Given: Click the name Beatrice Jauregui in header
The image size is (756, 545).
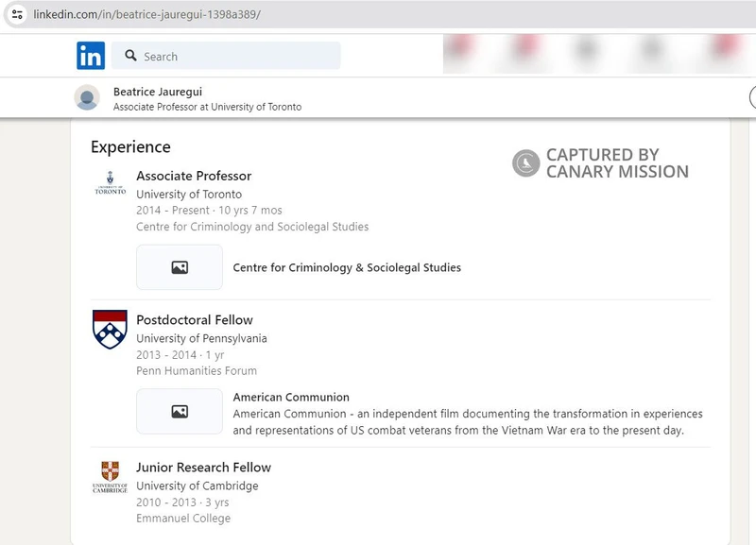Looking at the screenshot, I should coord(158,92).
